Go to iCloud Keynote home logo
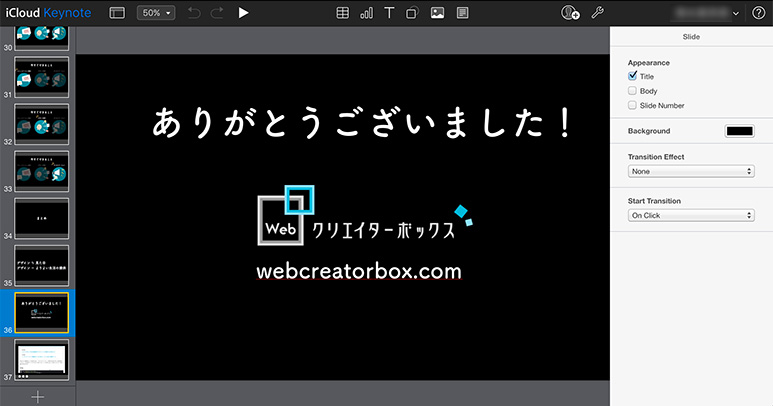The width and height of the screenshot is (773, 406). click(48, 13)
